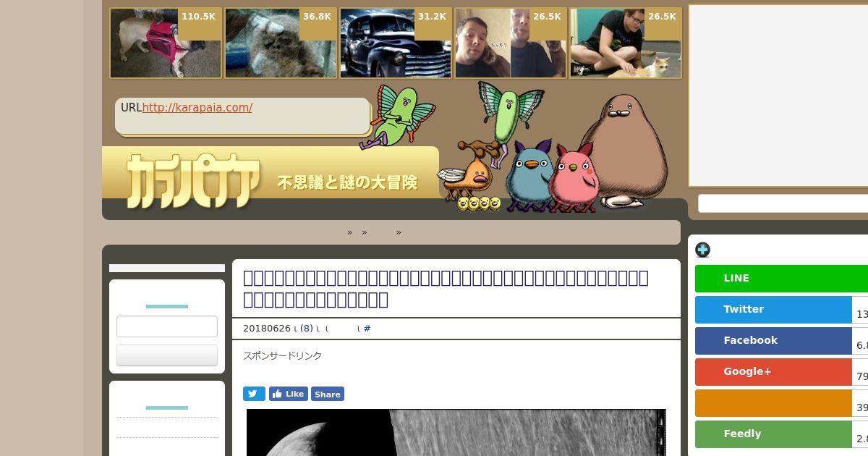
Task: Open the man petting cat thumbnail
Action: point(626,43)
